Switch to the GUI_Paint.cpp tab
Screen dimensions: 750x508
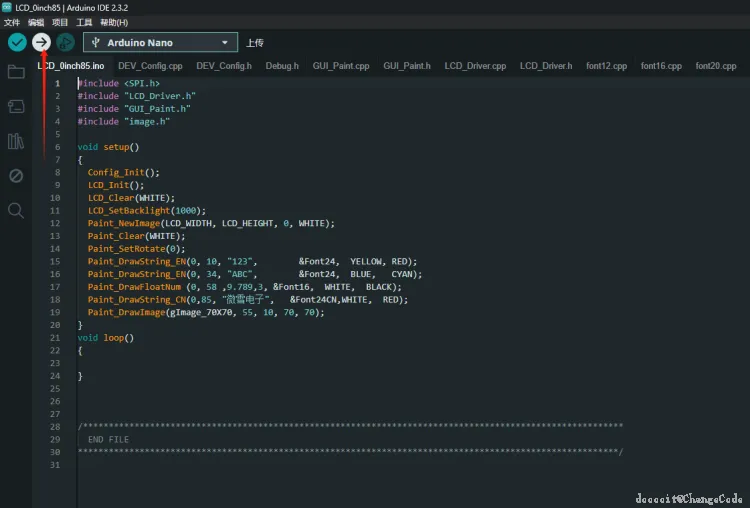pyautogui.click(x=341, y=66)
